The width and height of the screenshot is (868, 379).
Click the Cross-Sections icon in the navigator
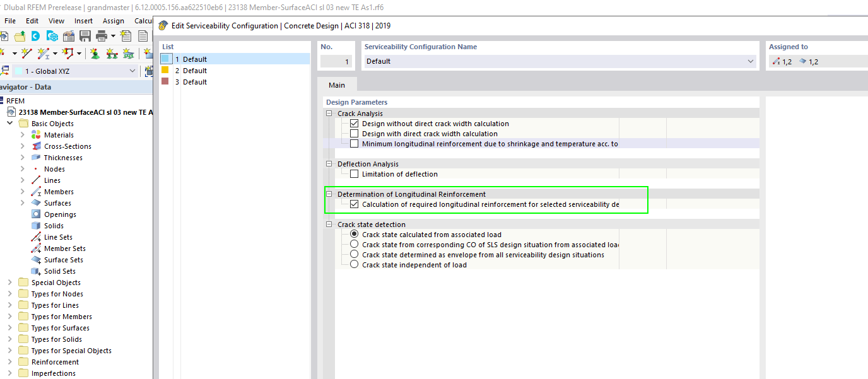(x=36, y=146)
